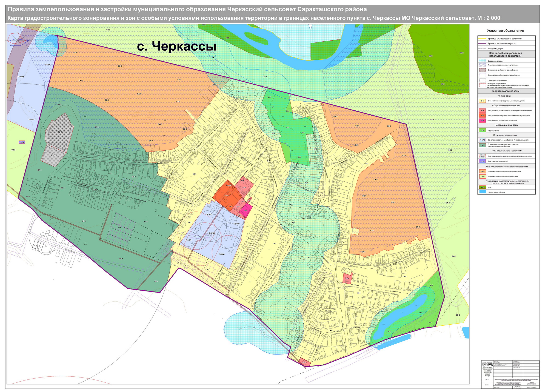Click the magenta О-3 religious zone on map
The height and width of the screenshot is (392, 548).
pyautogui.click(x=246, y=210)
